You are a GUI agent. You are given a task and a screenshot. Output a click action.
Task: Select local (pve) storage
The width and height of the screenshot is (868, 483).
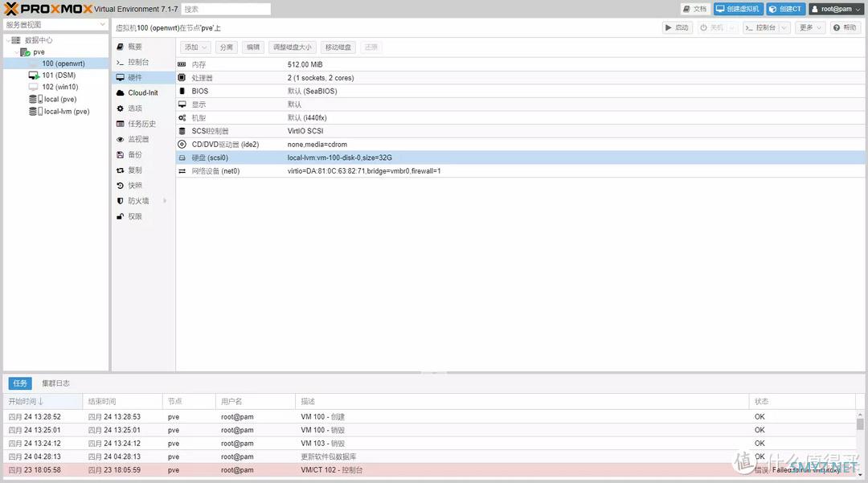point(59,99)
